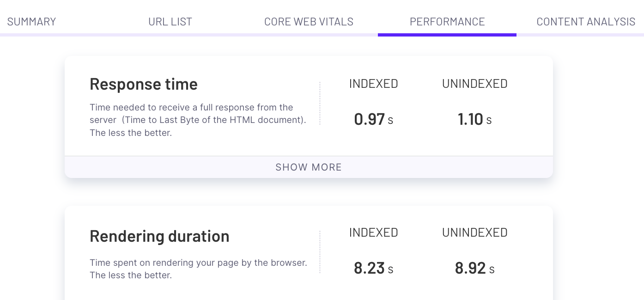Click the rendering by browser description text
This screenshot has width=644, height=300.
coord(198,263)
